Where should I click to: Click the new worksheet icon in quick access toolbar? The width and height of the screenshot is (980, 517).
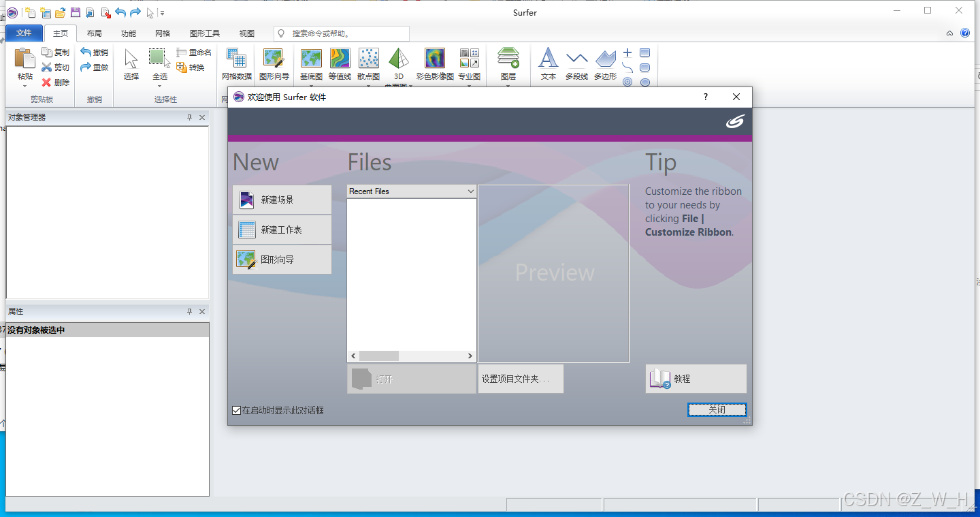(x=45, y=12)
